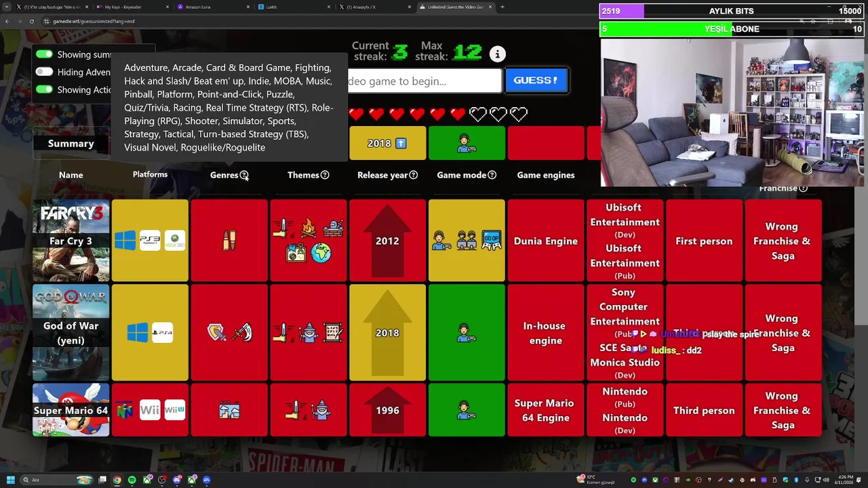Select the PS4 platform icon in God of War row
Viewport: 868px width, 488px height.
(162, 333)
